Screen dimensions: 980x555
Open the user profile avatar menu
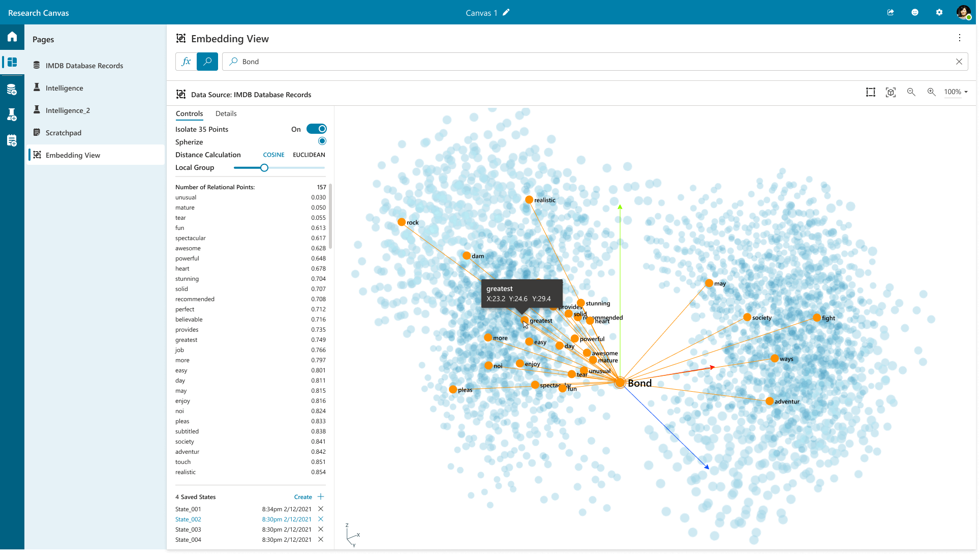click(x=963, y=12)
